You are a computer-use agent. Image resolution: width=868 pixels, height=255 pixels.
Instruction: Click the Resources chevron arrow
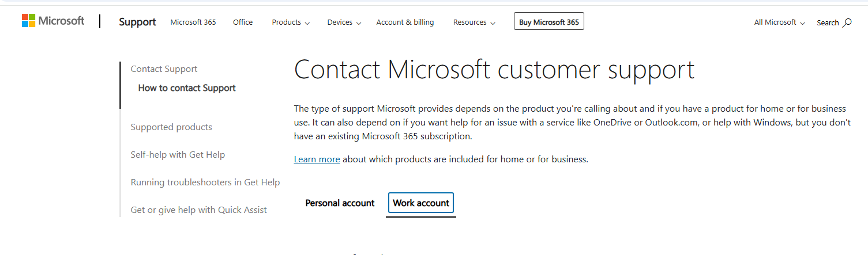click(493, 23)
